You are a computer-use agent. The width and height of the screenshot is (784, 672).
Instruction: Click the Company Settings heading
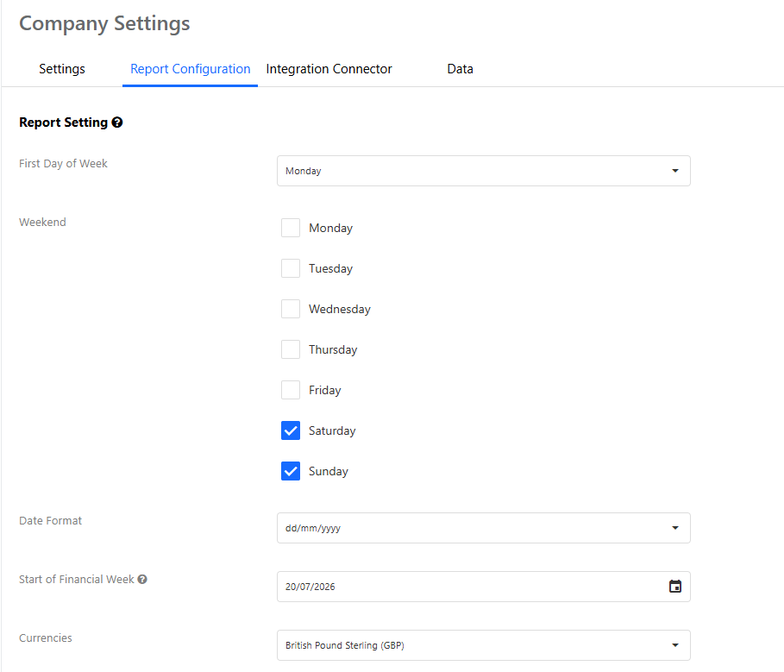(x=104, y=23)
